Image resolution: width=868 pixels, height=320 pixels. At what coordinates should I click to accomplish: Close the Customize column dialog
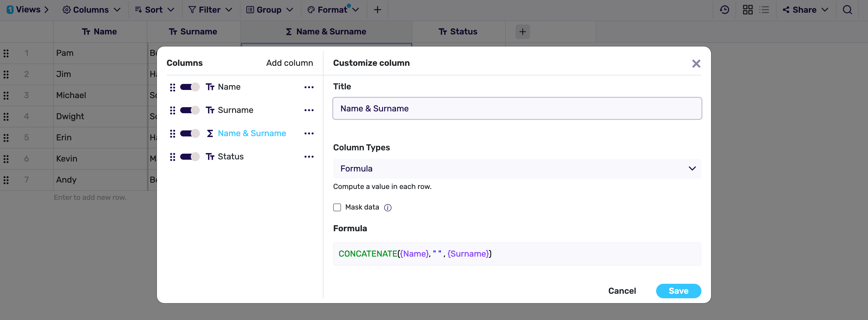pyautogui.click(x=696, y=63)
